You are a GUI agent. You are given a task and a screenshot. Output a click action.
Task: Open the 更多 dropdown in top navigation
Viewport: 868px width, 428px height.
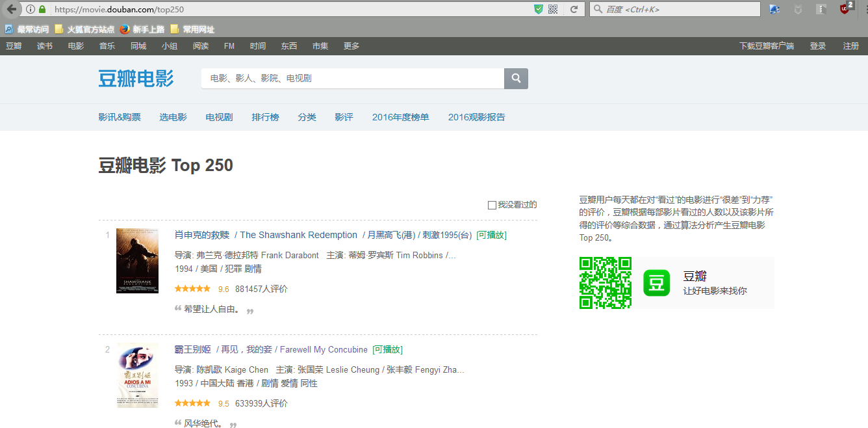pos(351,46)
